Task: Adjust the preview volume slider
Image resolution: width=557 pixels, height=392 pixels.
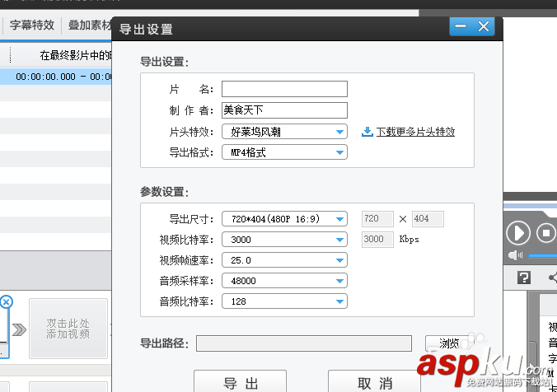Action: tap(542, 255)
